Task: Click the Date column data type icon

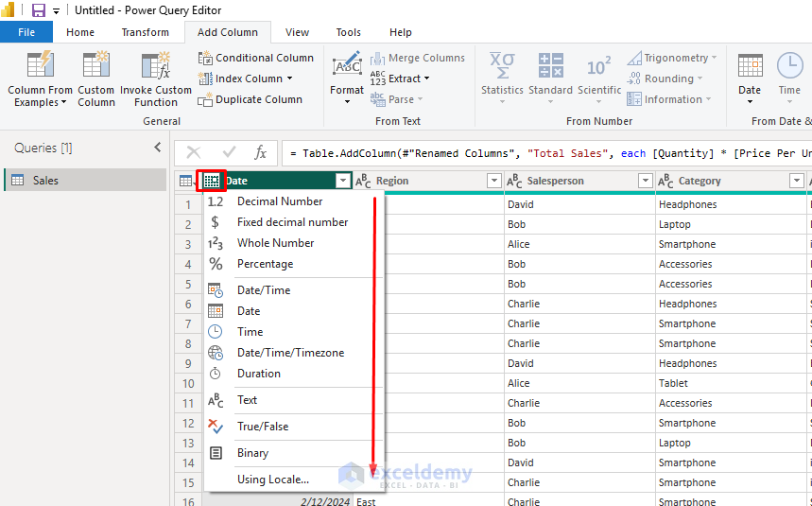Action: click(212, 181)
